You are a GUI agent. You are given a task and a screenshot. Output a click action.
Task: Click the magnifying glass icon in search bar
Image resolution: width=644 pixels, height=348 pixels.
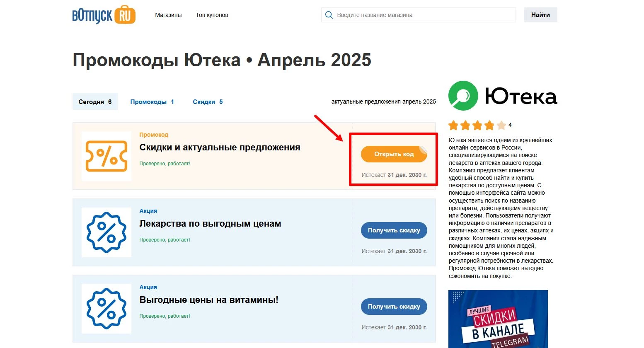[329, 15]
